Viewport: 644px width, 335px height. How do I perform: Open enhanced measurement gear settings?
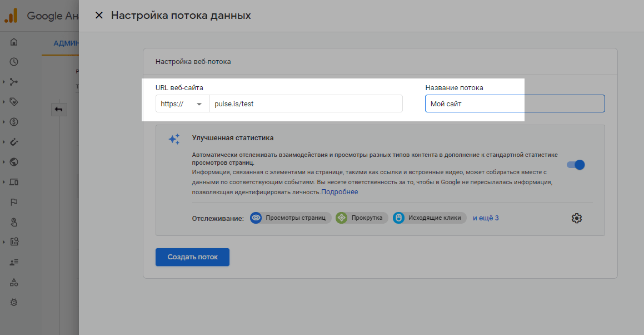576,218
